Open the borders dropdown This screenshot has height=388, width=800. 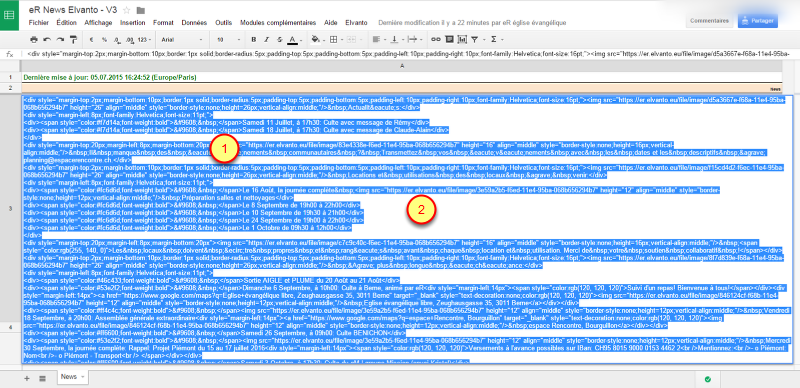tap(335, 39)
